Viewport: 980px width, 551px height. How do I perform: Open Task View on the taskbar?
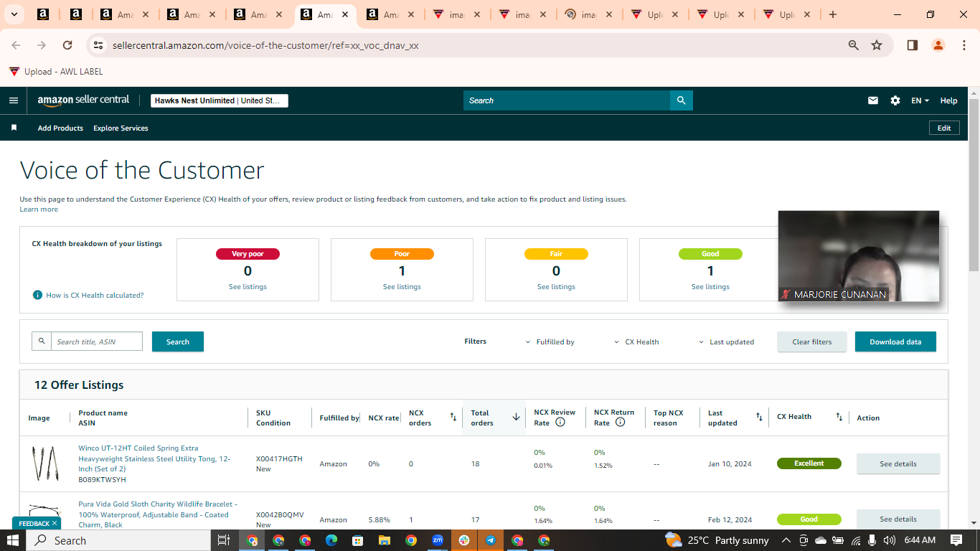click(x=223, y=540)
